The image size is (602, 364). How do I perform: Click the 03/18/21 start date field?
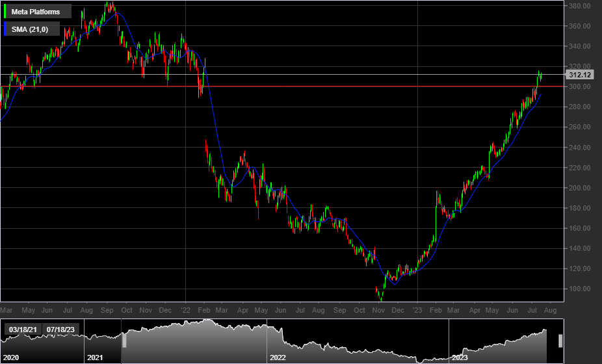[x=21, y=330]
